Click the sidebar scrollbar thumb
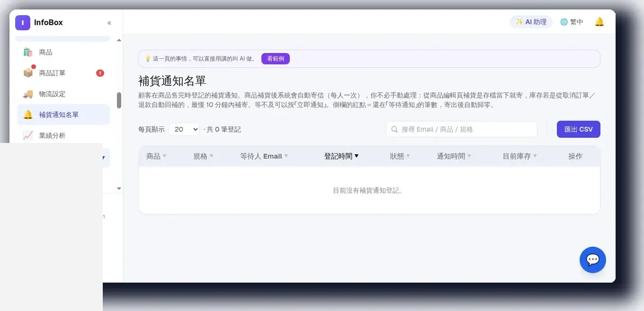The height and width of the screenshot is (311, 644). click(x=119, y=100)
